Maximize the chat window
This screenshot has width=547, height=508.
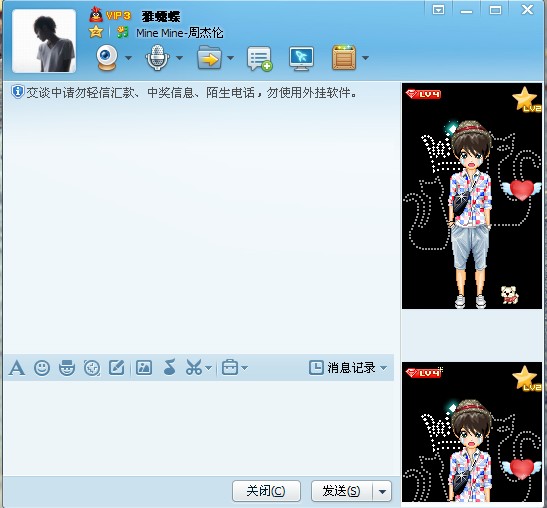coord(495,10)
